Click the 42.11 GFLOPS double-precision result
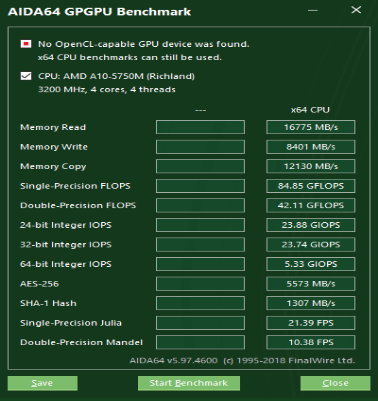The height and width of the screenshot is (401, 378). [311, 205]
